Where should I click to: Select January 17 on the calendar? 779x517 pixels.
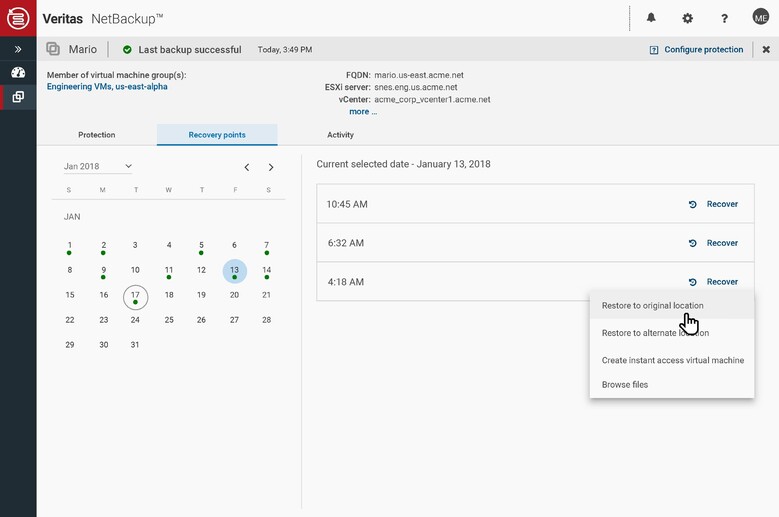point(135,296)
